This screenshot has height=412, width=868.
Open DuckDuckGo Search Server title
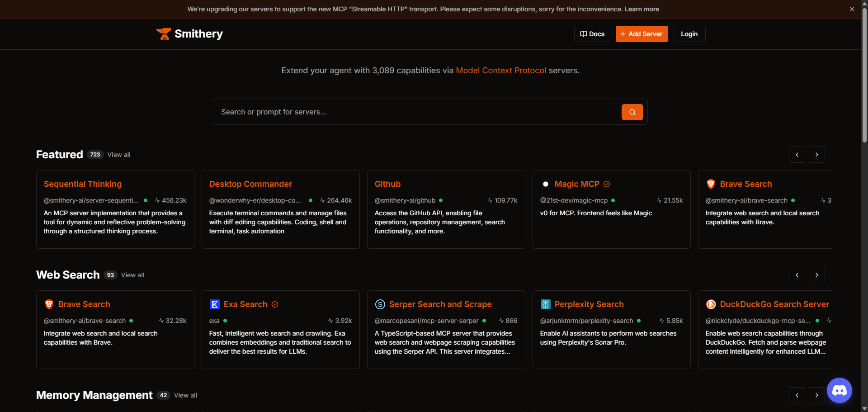tap(774, 304)
